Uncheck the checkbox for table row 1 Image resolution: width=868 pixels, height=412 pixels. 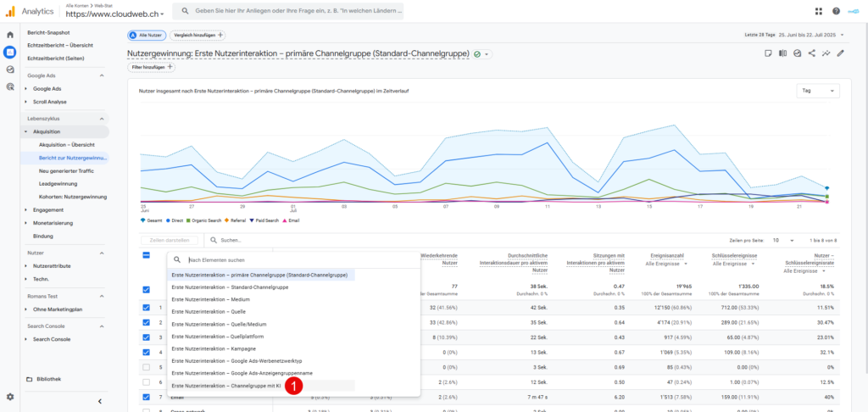[147, 308]
